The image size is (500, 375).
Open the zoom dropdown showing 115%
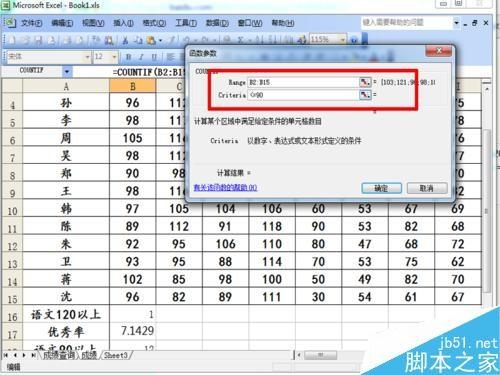(343, 40)
